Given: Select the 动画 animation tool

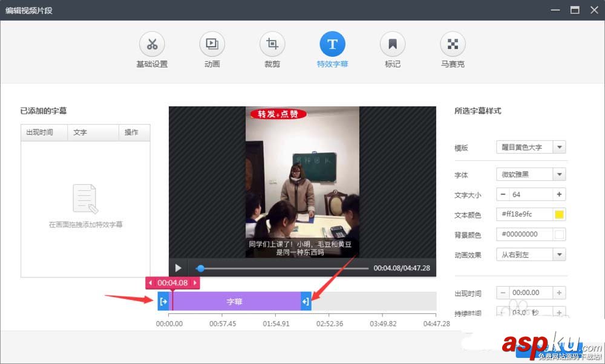Looking at the screenshot, I should [212, 50].
